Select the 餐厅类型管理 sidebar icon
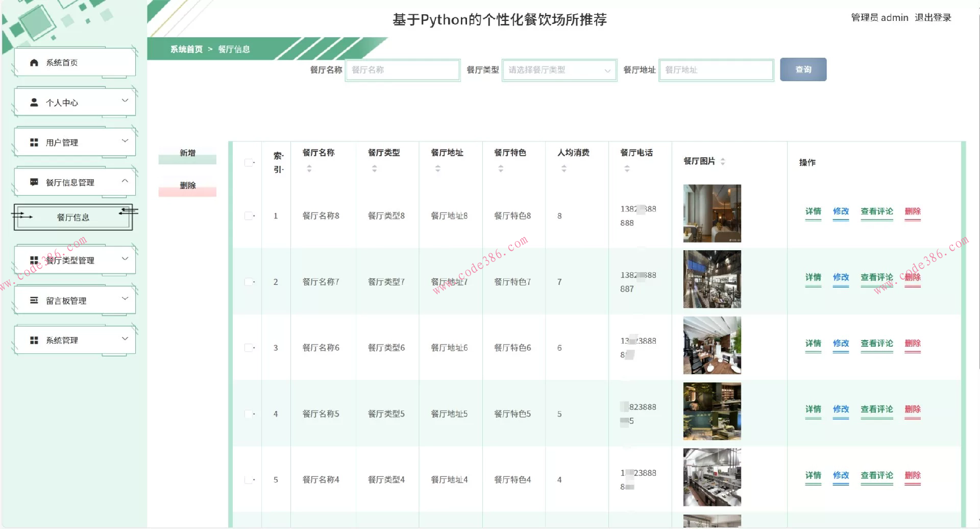Viewport: 980px width, 529px height. coord(34,259)
